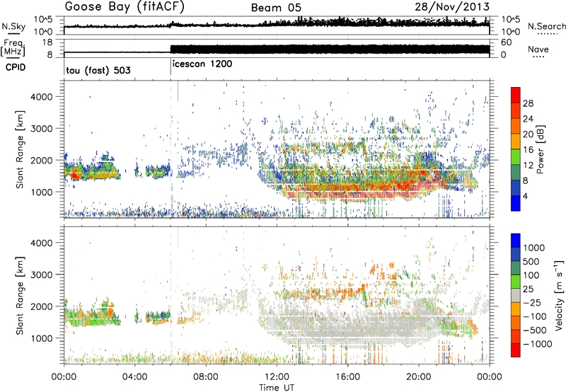The image size is (566, 392).
Task: Click the "500" value on the Velocity scale
Action: (531, 262)
